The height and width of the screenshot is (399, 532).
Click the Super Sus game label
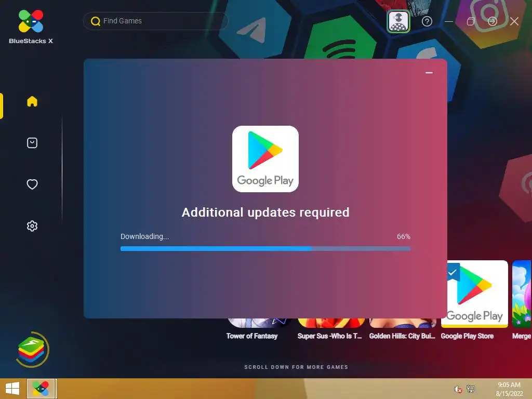click(329, 336)
